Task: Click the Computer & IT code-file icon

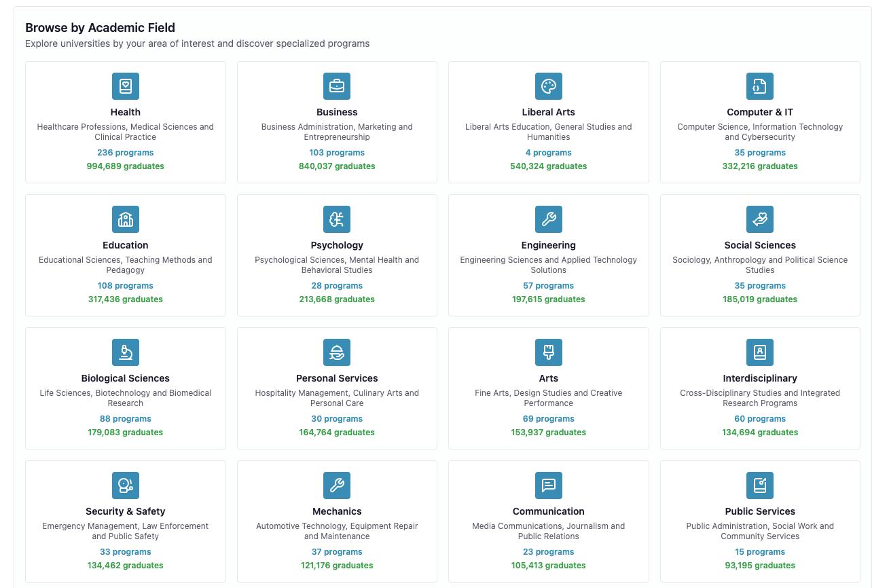Action: pos(759,86)
